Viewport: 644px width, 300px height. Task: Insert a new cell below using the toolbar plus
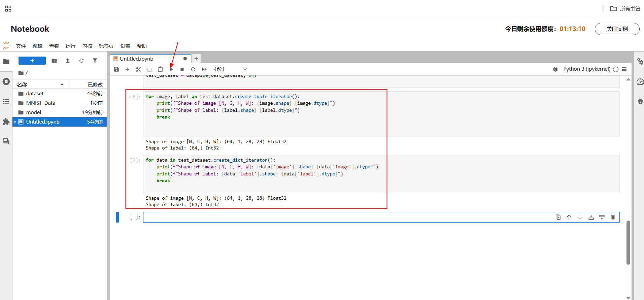[x=127, y=69]
